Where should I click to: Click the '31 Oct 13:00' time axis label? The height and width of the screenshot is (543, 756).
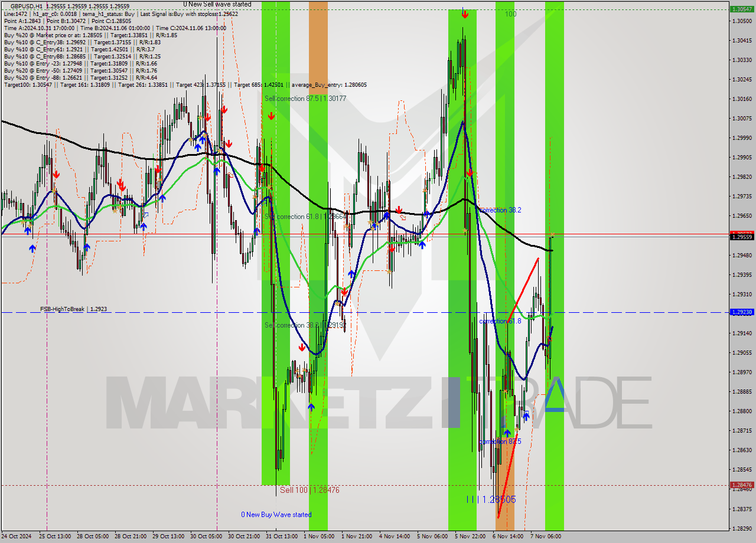coord(281,537)
